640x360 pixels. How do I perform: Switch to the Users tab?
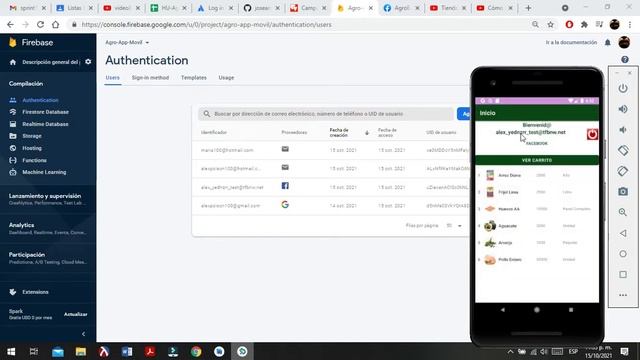click(x=113, y=78)
